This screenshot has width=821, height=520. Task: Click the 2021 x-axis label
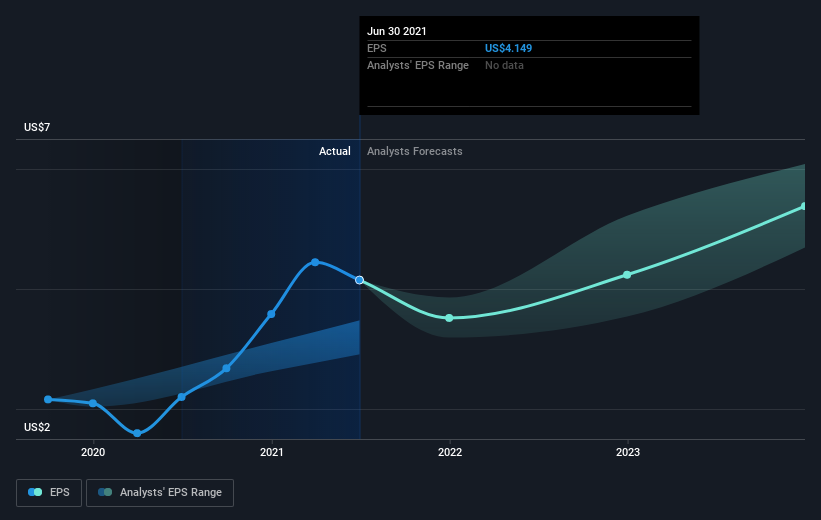[272, 452]
